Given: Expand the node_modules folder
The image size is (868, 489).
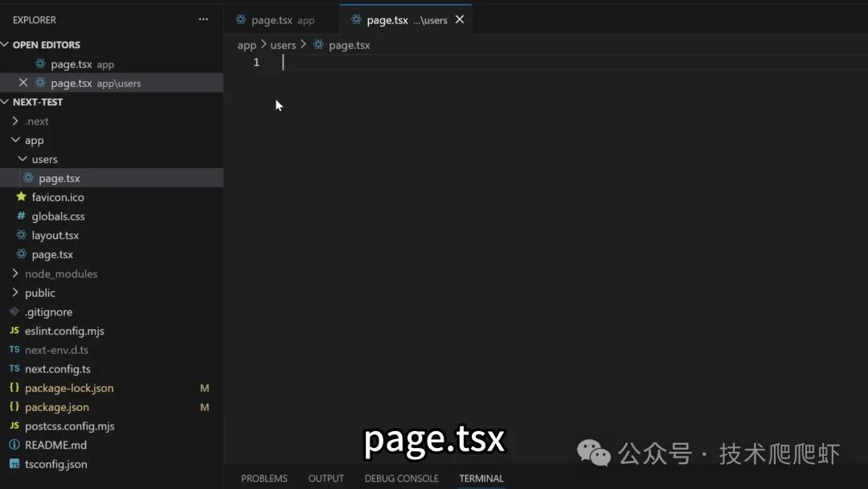Looking at the screenshot, I should coord(14,273).
